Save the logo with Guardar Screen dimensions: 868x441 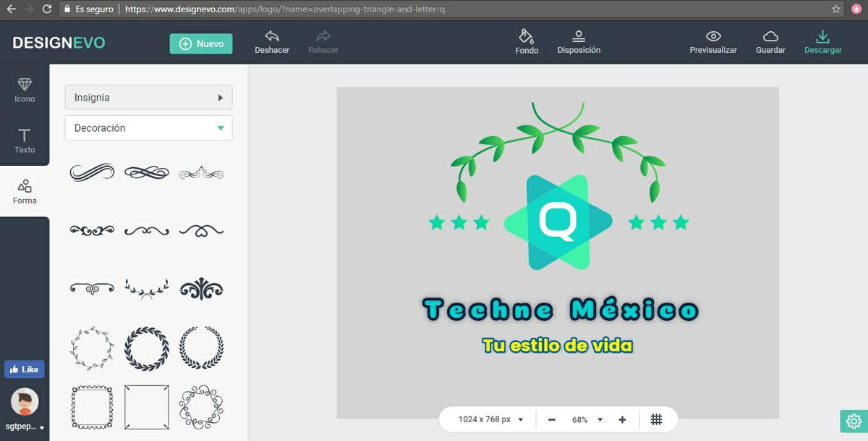770,37
